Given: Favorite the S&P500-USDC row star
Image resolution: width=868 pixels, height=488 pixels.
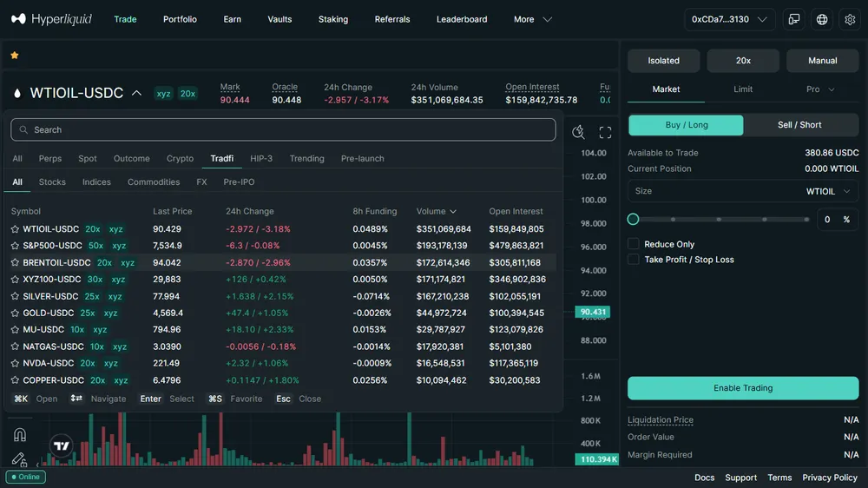Looking at the screenshot, I should coord(15,246).
